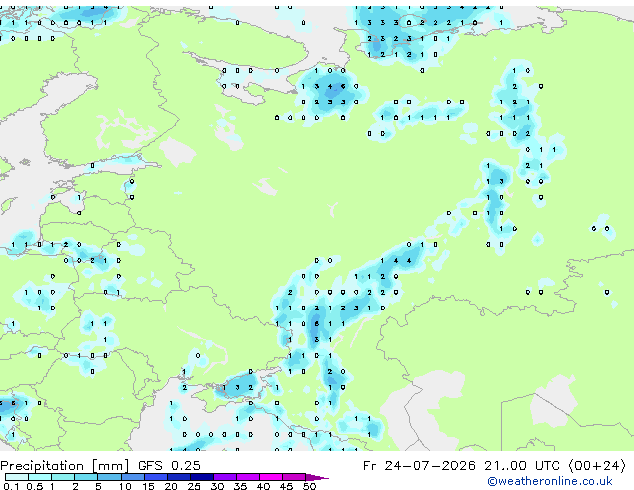This screenshot has width=634, height=490.
Task: Click the '45' legend tick label
Action: (287, 486)
